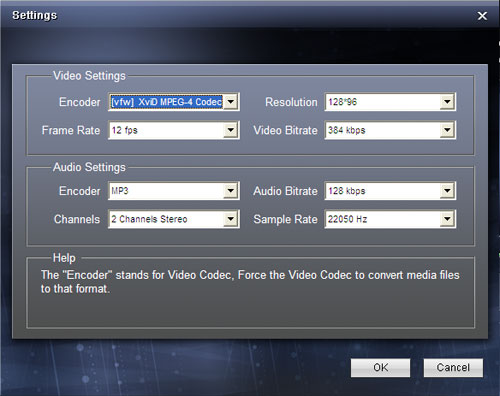Expand the Audio Bitrate dropdown arrow
Image resolution: width=500 pixels, height=396 pixels.
tap(447, 191)
